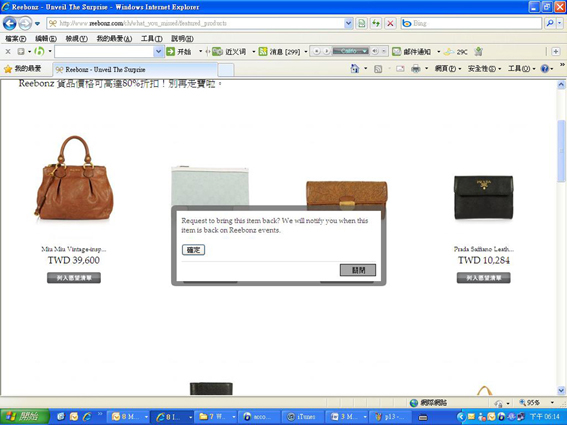The image size is (567, 425).
Task: Click the Home page icon
Action: pyautogui.click(x=355, y=68)
